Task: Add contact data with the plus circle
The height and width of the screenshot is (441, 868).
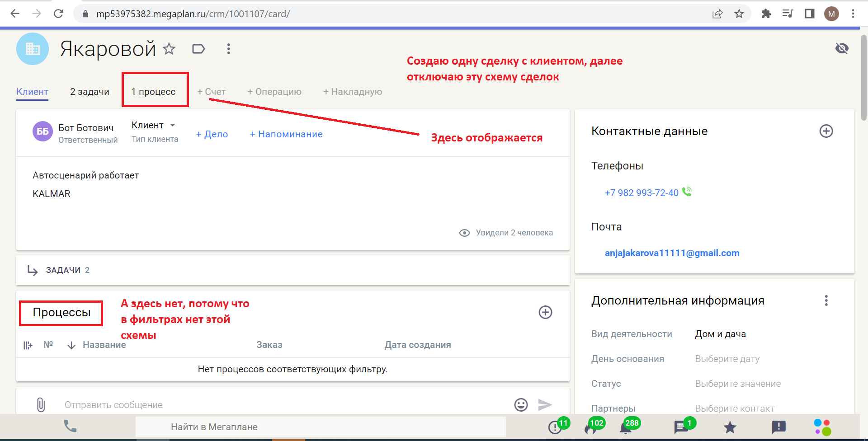Action: tap(826, 131)
